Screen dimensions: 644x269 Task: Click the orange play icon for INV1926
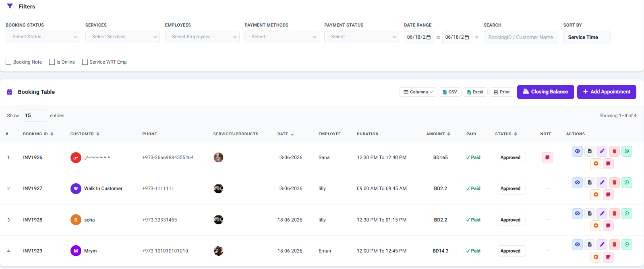coord(596,163)
